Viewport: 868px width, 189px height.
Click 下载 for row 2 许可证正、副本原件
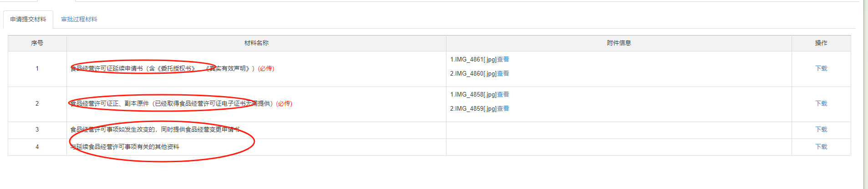pos(821,103)
